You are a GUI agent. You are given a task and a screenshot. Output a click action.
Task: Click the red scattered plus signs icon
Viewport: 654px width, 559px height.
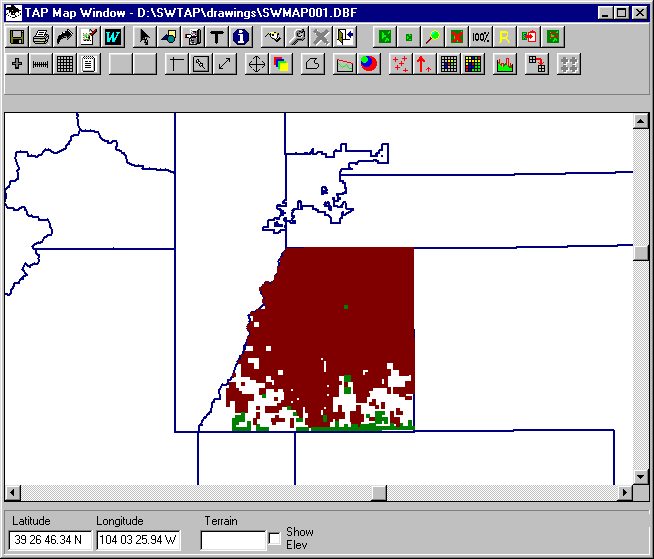pyautogui.click(x=400, y=64)
